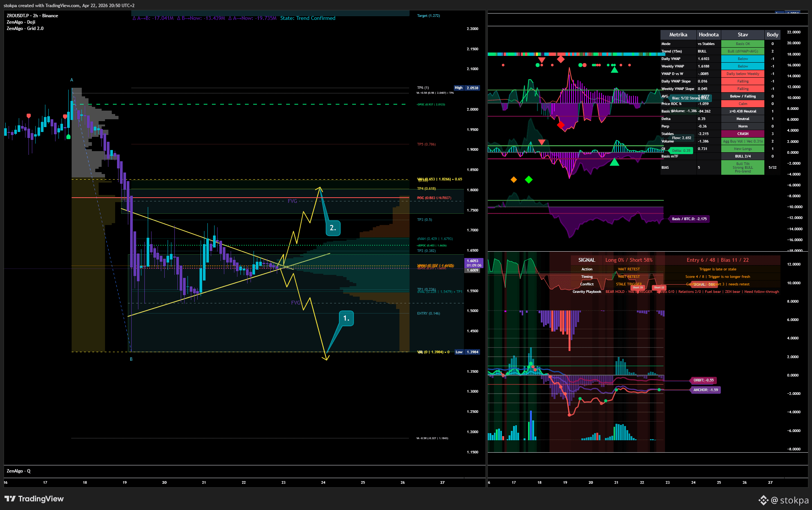
Task: Click the 'Basis / BTC.D: -2.175' label
Action: pyautogui.click(x=689, y=219)
